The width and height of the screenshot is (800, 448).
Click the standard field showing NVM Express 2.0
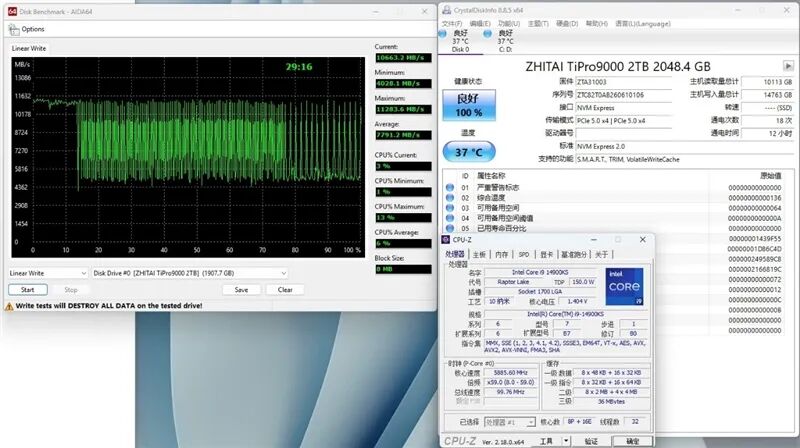(x=685, y=146)
